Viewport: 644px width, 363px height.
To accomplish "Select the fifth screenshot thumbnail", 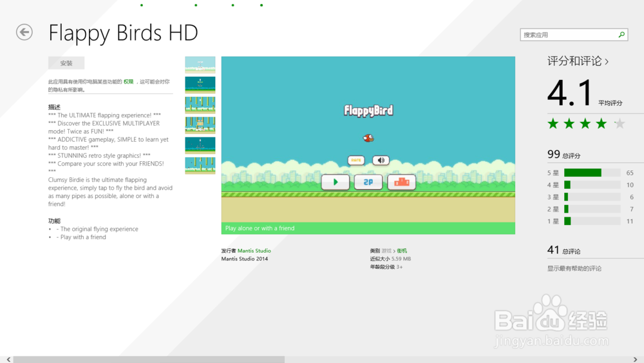I will coord(200,145).
